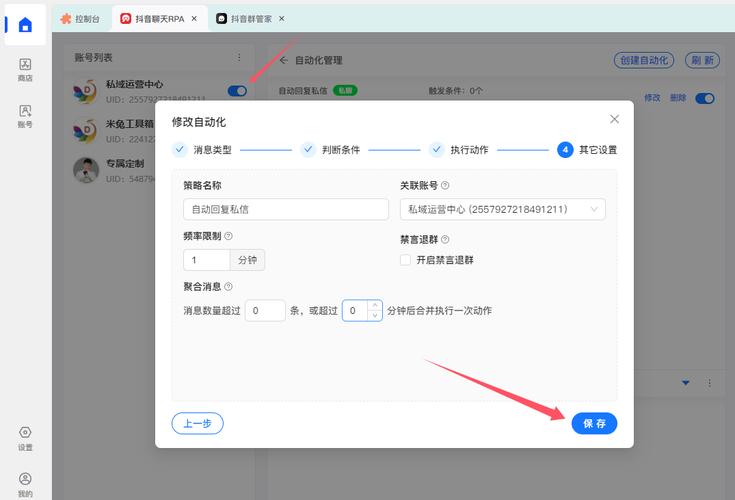Screen dimensions: 735x500
Task: Open the vertical dots menu beside the blue triangle
Action: click(709, 383)
